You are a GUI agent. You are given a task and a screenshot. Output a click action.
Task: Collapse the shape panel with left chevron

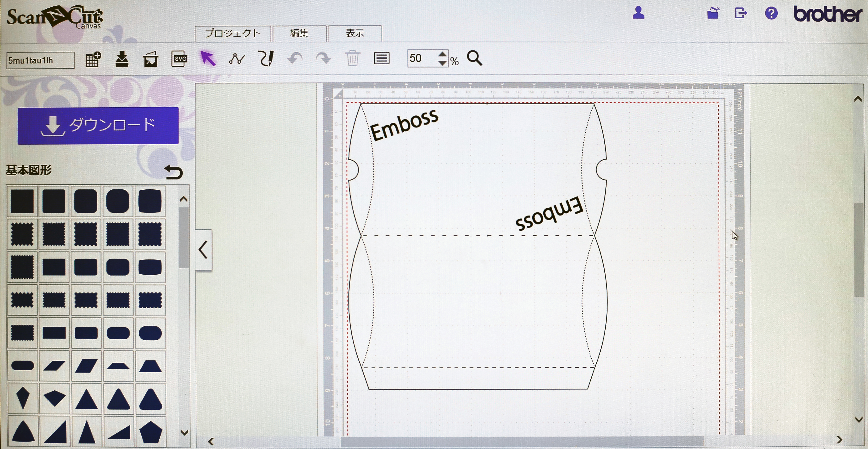point(204,250)
